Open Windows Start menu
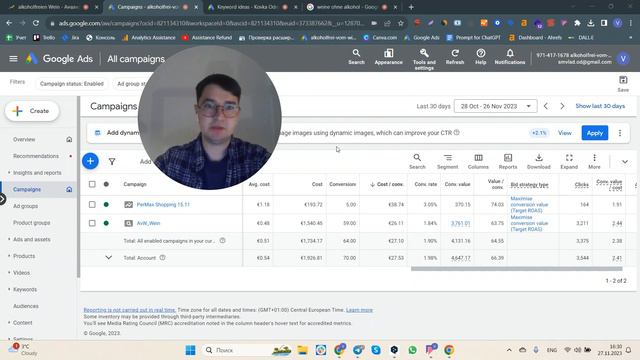640x360 pixels. 190,350
